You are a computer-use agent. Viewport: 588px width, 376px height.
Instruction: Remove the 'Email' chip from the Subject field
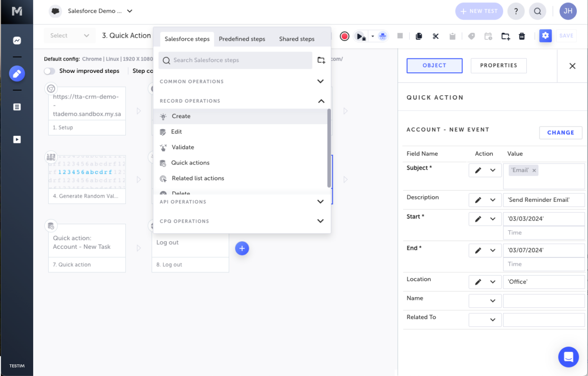coord(535,171)
